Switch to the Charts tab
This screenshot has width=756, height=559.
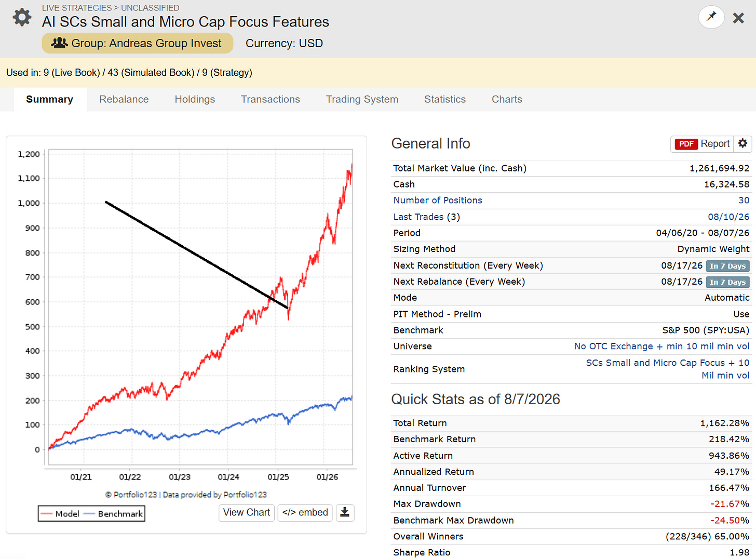507,99
